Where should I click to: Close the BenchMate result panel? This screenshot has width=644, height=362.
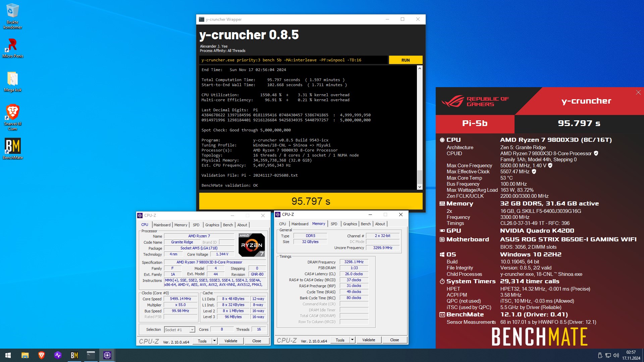coord(638,93)
